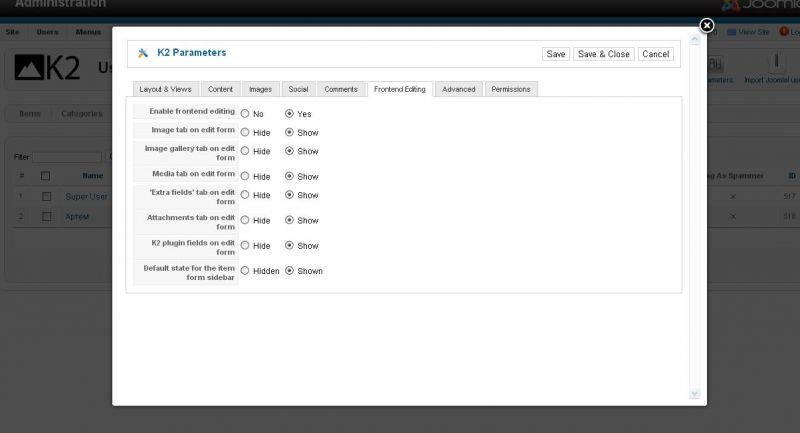Screen dimensions: 800x433
Task: Open the Menus menu in background
Action: click(x=88, y=32)
